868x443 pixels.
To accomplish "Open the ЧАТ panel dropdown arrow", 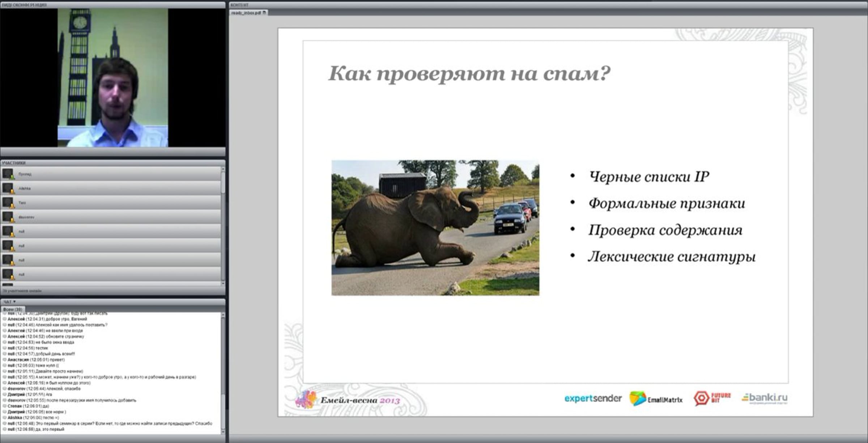I will [x=14, y=301].
